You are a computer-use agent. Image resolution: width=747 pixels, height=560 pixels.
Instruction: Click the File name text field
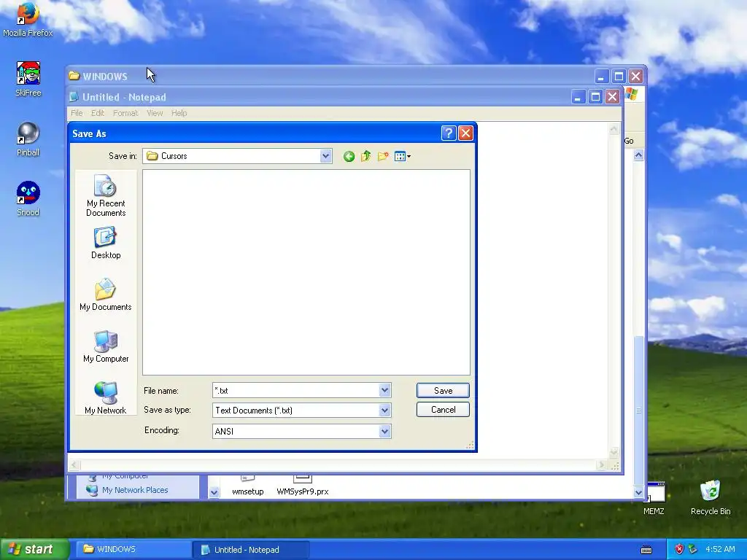coord(296,391)
